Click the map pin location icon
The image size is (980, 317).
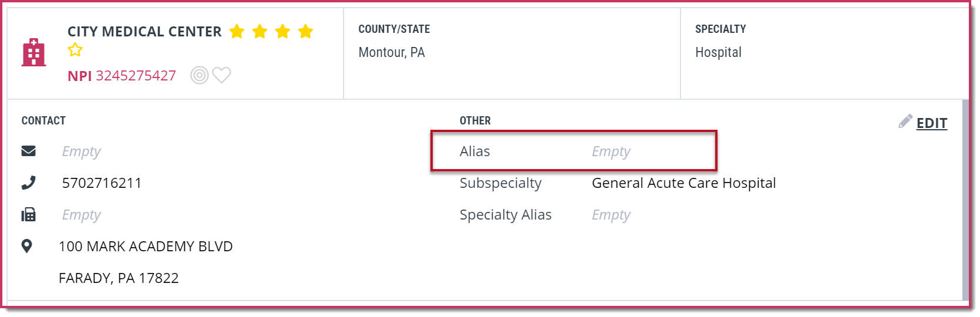[x=27, y=246]
